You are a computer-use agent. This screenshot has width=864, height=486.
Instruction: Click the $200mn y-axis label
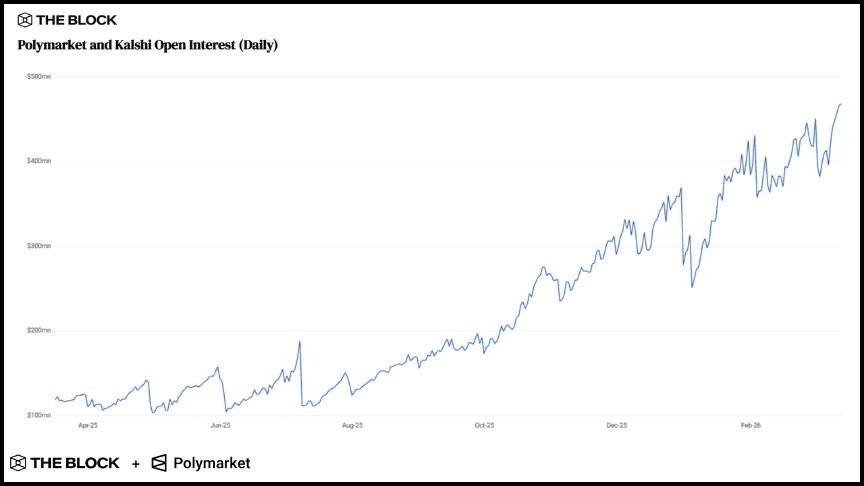39,330
